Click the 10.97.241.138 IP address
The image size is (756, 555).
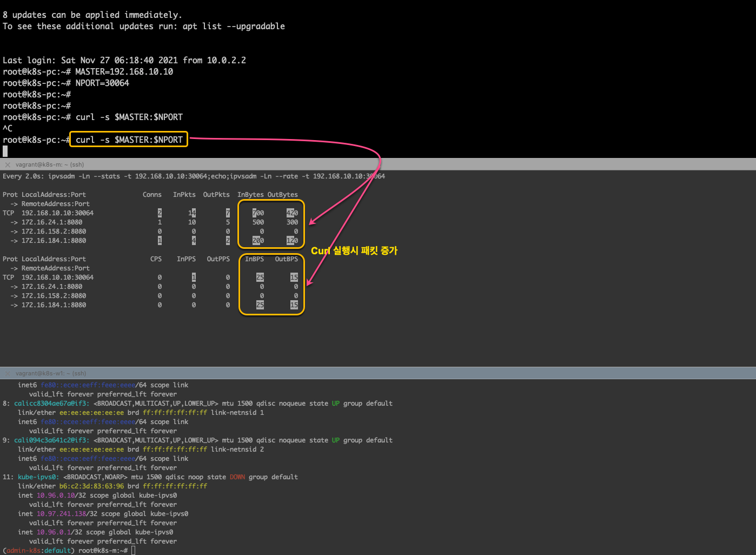(61, 514)
